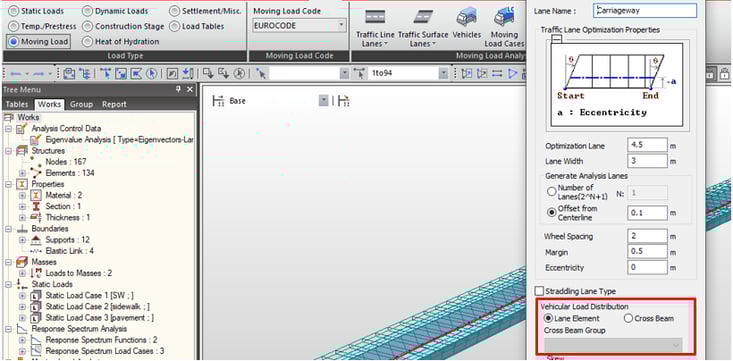Open Traffic Line Lanes ribbon icon
Viewport: 733px width, 361px height.
pyautogui.click(x=375, y=28)
